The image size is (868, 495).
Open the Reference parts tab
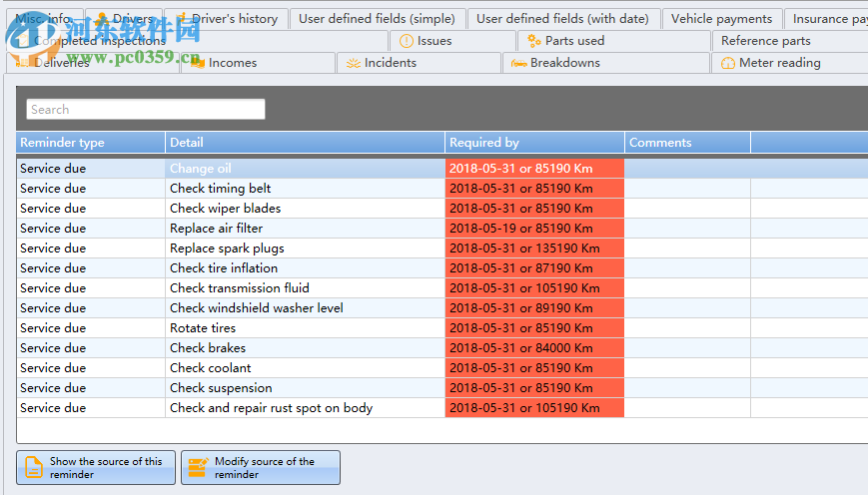pyautogui.click(x=789, y=41)
